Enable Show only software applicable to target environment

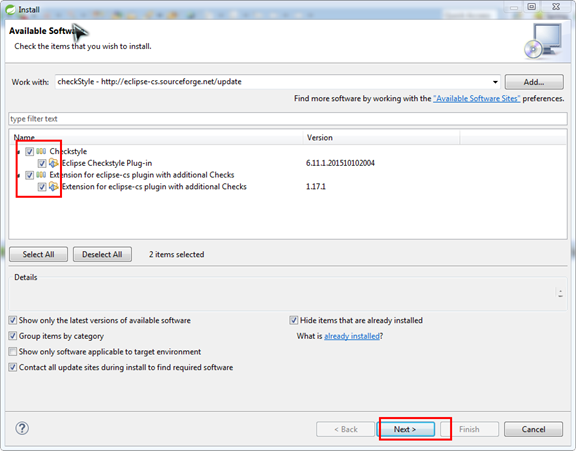[x=13, y=352]
